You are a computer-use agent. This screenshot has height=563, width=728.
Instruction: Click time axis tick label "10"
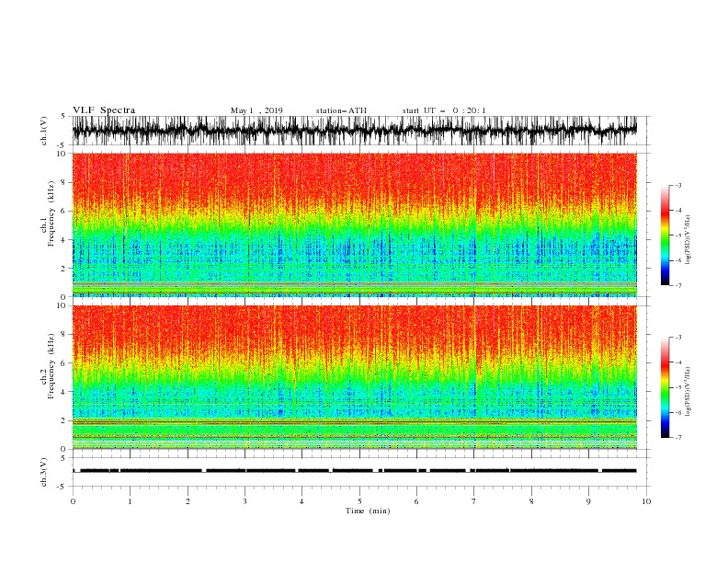646,501
